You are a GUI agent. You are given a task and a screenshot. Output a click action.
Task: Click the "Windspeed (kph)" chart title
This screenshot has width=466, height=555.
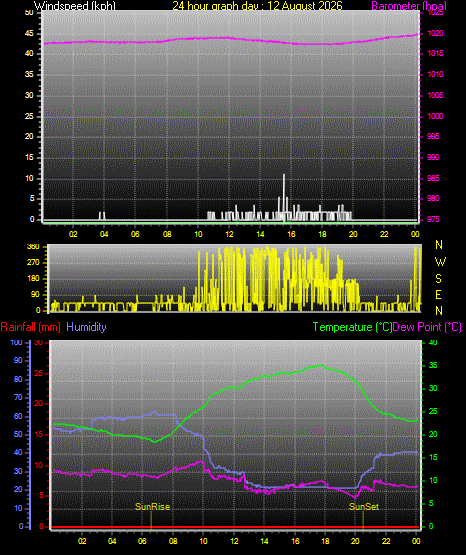tap(75, 6)
